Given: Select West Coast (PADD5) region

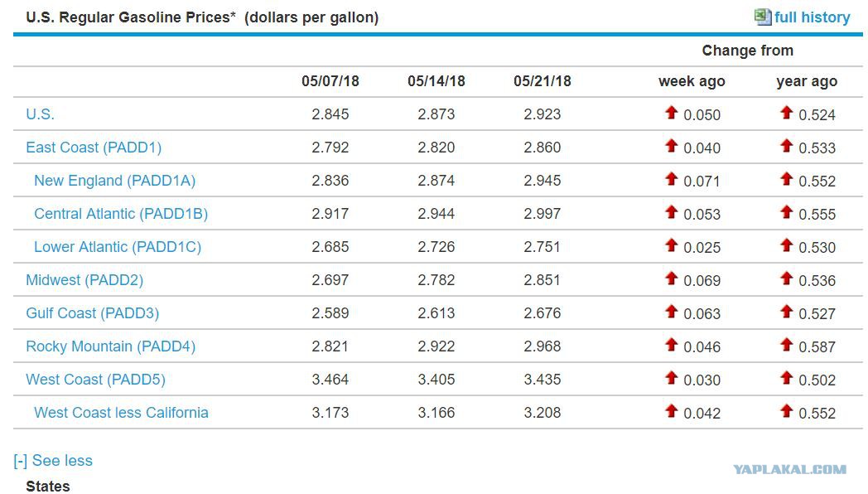Looking at the screenshot, I should (95, 380).
